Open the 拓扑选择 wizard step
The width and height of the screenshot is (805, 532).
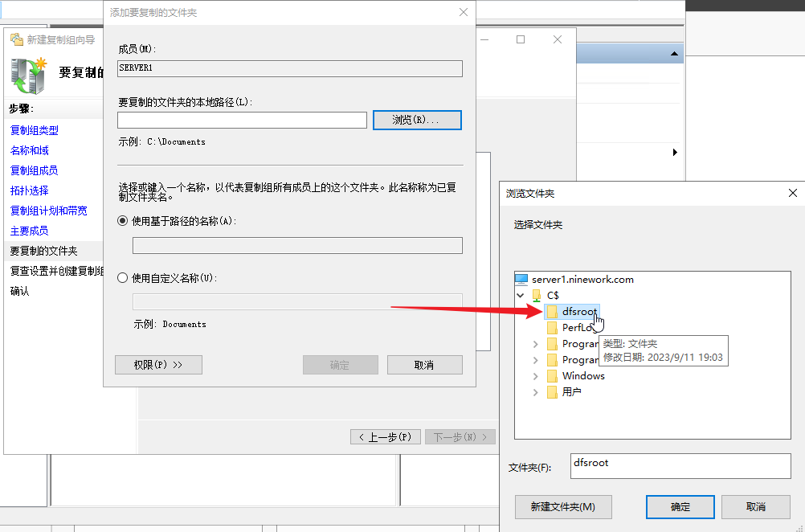click(30, 190)
